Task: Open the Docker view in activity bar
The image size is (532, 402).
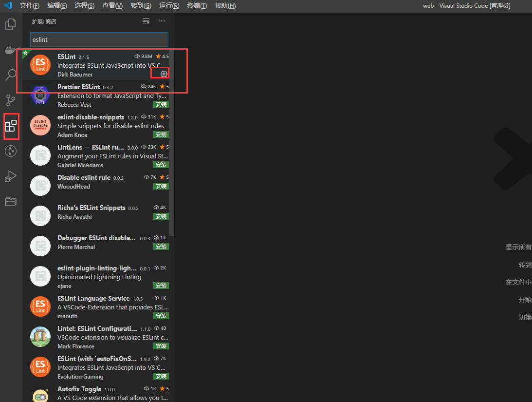Action: tap(11, 50)
